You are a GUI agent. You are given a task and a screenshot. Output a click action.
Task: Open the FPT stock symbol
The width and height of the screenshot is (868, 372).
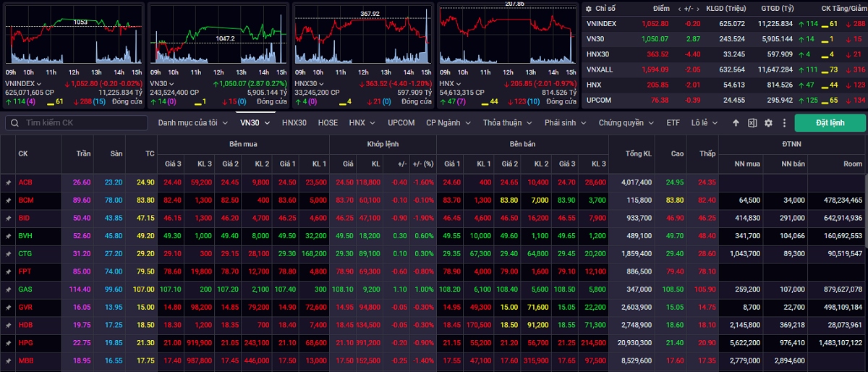[25, 271]
